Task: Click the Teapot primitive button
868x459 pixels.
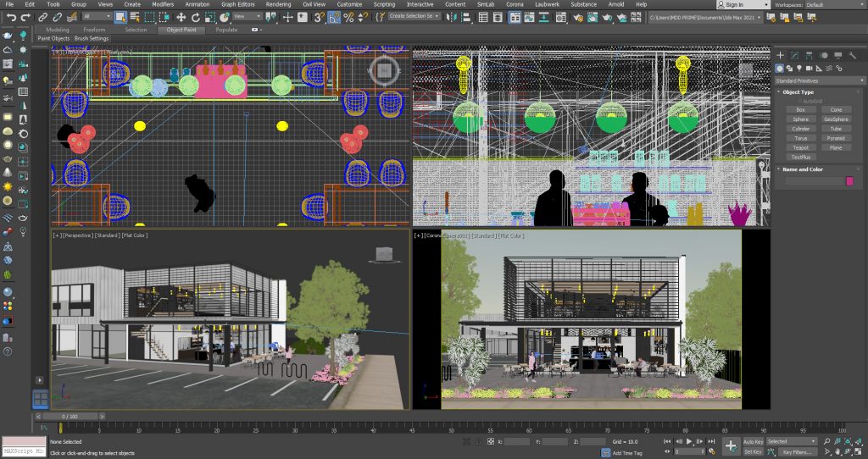Action: (800, 147)
